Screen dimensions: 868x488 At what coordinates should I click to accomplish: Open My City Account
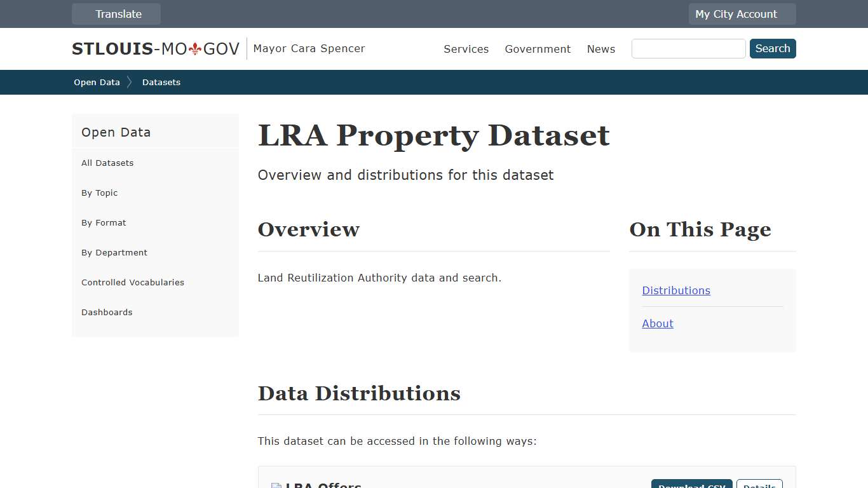(742, 13)
